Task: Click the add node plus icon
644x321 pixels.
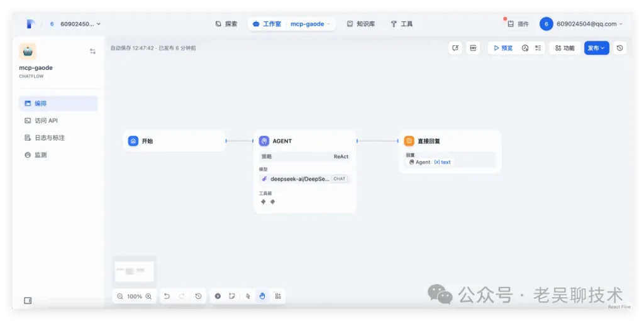Action: pos(218,296)
